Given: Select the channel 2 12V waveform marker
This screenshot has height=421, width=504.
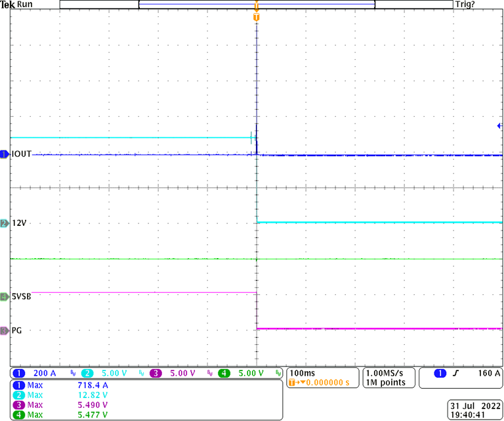Looking at the screenshot, I should point(4,223).
